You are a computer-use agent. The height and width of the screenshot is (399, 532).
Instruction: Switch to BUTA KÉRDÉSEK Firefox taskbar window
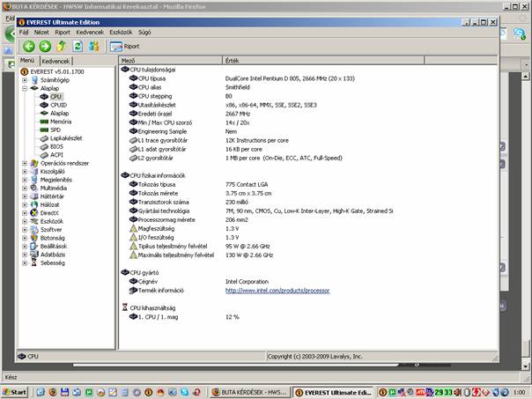tap(249, 391)
